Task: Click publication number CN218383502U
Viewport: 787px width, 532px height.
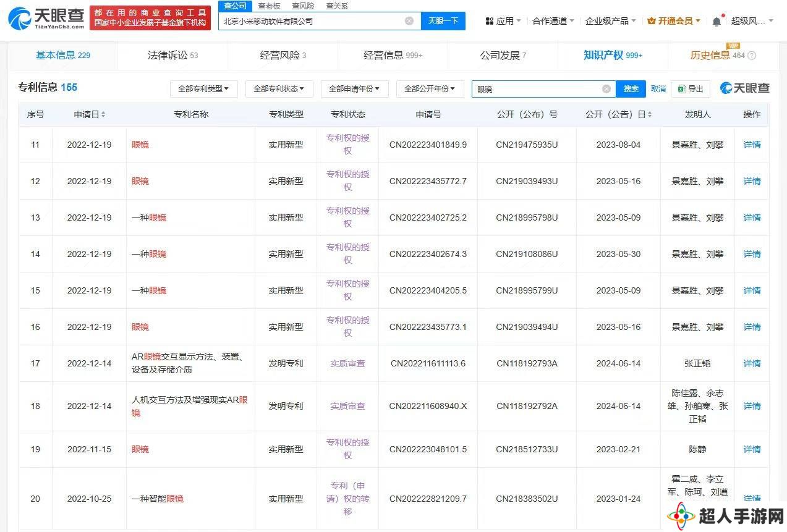Action: [527, 498]
